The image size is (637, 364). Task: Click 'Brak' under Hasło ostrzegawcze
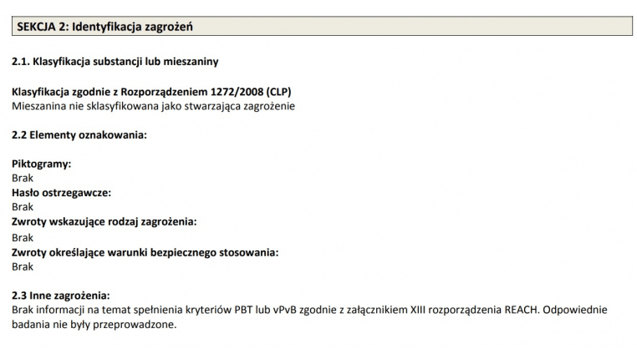(x=23, y=207)
